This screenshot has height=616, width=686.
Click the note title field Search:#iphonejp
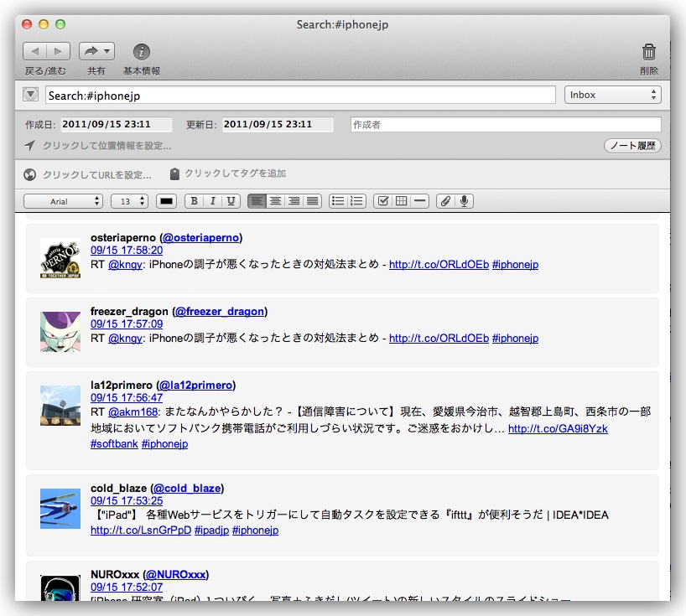(299, 96)
